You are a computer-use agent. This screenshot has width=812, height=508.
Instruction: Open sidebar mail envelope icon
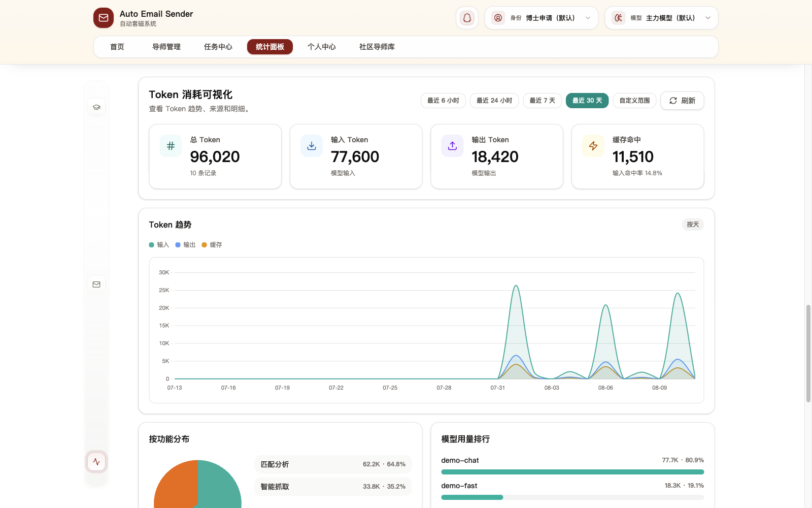coord(96,284)
